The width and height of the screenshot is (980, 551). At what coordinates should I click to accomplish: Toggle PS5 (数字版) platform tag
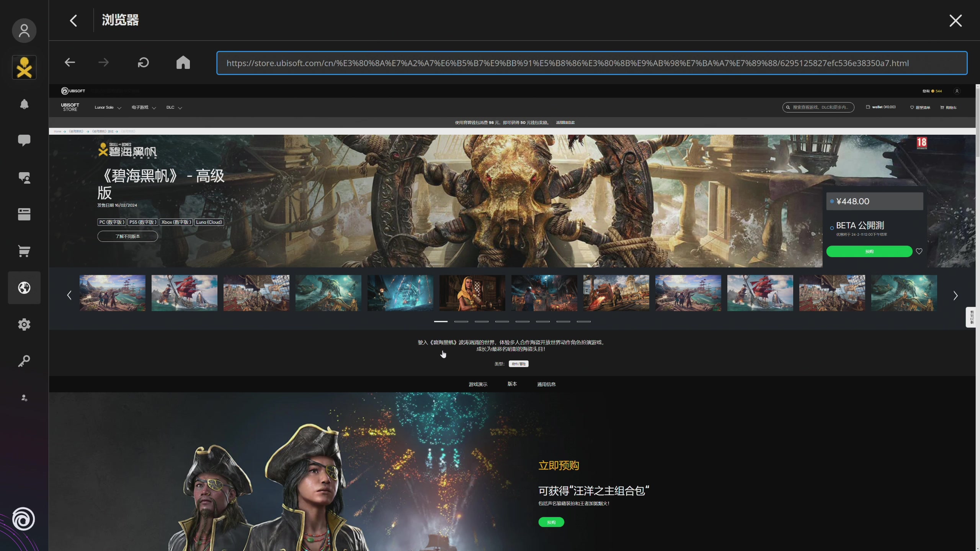(142, 222)
